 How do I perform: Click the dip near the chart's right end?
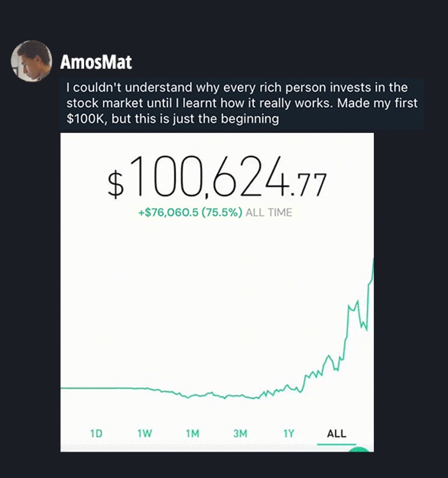(x=365, y=328)
